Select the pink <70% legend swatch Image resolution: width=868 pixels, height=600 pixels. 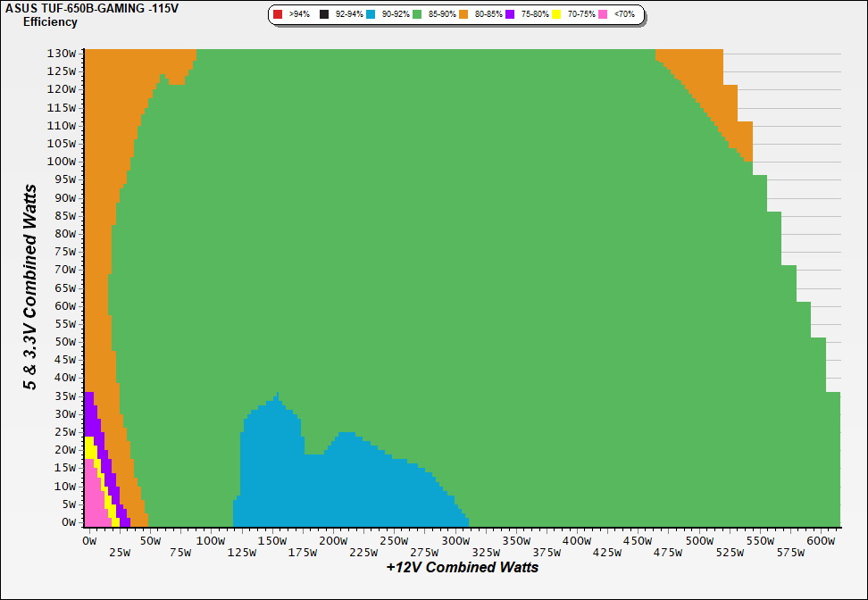[603, 15]
